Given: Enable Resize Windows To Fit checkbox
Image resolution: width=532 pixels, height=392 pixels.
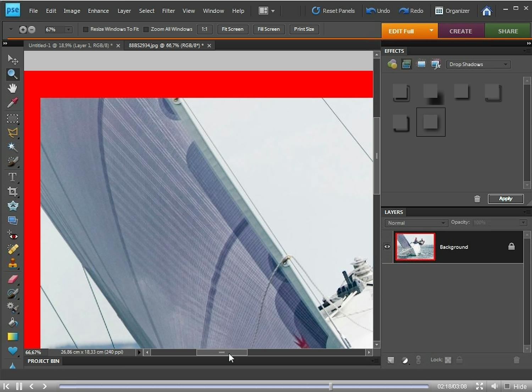Looking at the screenshot, I should [x=85, y=29].
